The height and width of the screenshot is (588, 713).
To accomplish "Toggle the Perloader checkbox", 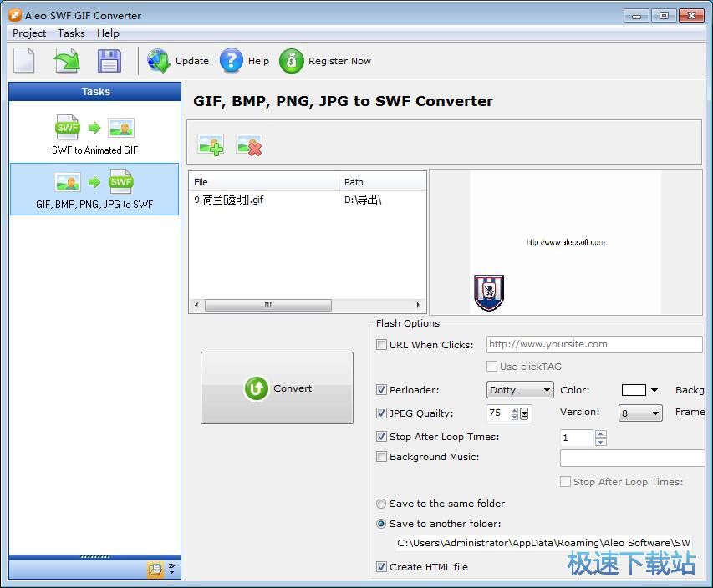I will coord(381,389).
